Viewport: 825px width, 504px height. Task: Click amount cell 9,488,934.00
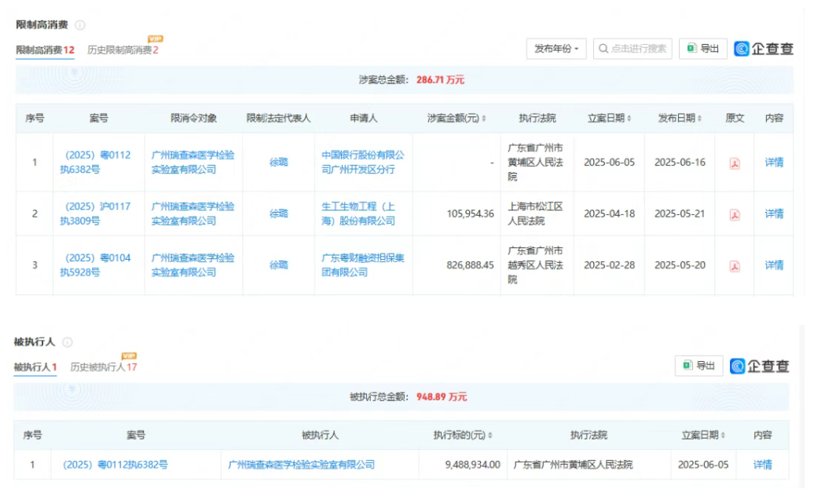click(x=472, y=465)
